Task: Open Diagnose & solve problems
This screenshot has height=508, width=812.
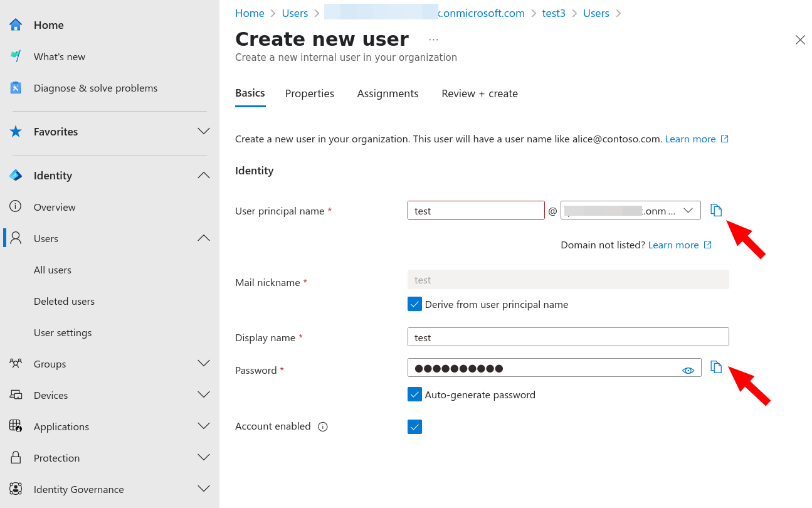Action: coord(96,88)
